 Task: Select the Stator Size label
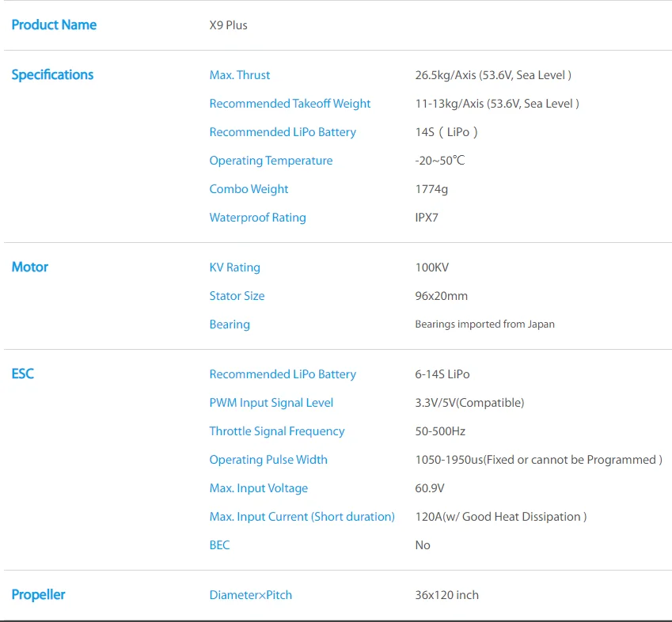click(237, 296)
